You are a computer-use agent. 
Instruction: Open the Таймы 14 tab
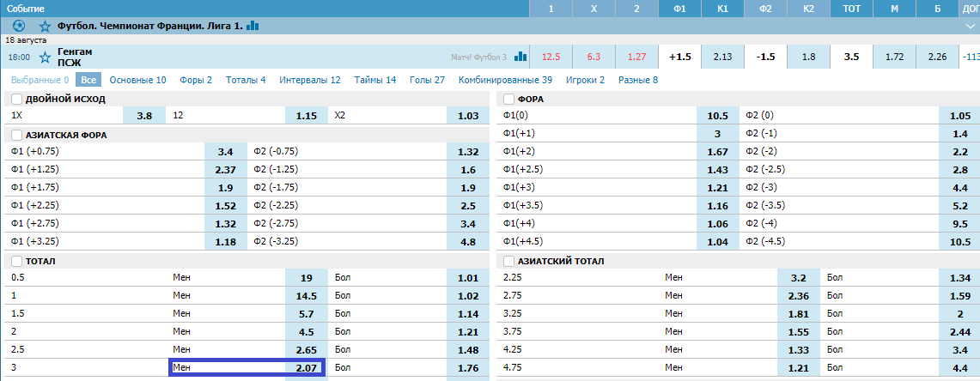pyautogui.click(x=375, y=80)
